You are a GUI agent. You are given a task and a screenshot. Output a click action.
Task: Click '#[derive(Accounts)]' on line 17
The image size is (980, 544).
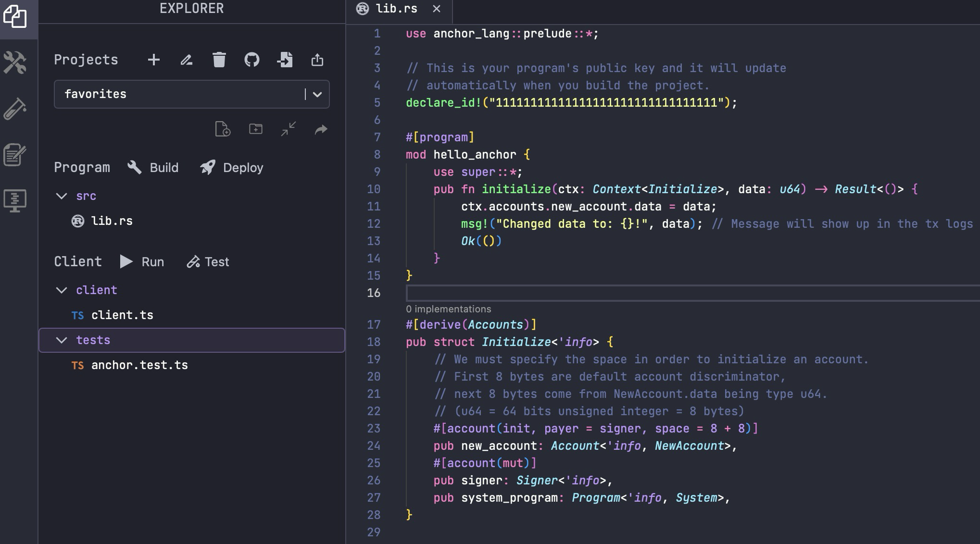[x=471, y=325]
